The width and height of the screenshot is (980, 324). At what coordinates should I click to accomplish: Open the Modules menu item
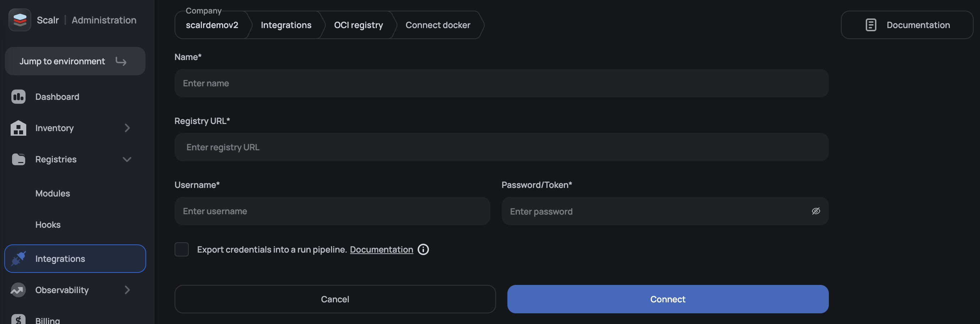pyautogui.click(x=53, y=193)
